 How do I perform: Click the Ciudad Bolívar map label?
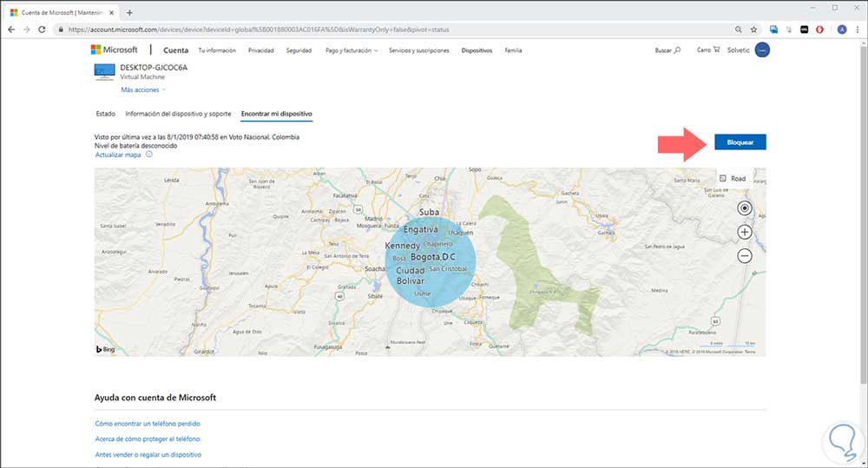coord(411,276)
